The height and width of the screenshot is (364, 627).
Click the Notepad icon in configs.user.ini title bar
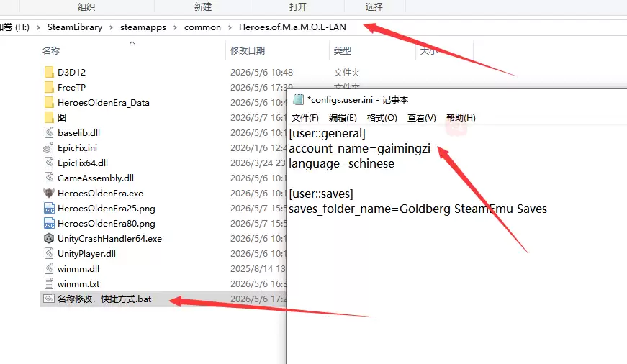click(298, 99)
